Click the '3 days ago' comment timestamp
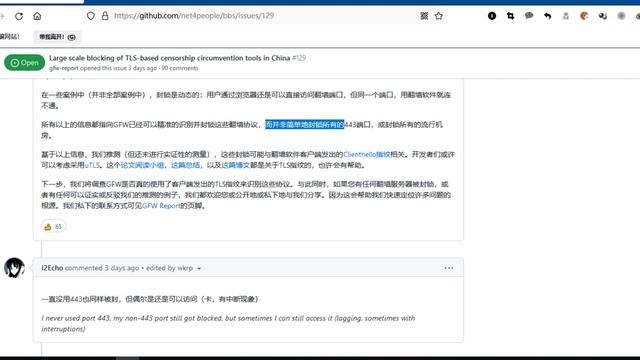The width and height of the screenshot is (640, 360). click(122, 268)
